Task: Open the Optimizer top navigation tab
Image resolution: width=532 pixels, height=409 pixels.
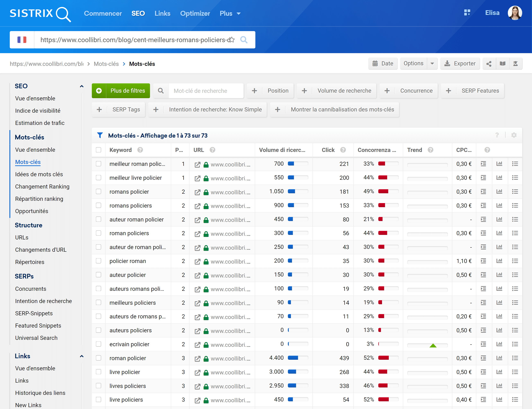Action: tap(195, 13)
